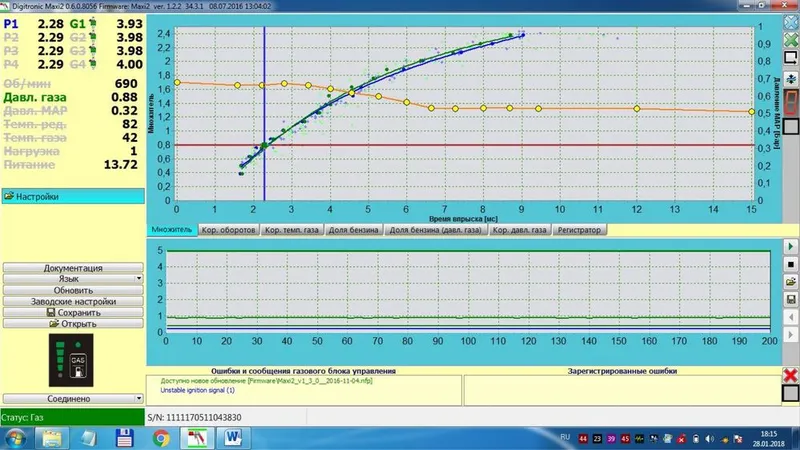Click the Заводские настройки button
This screenshot has height=450, width=800.
coord(73,302)
